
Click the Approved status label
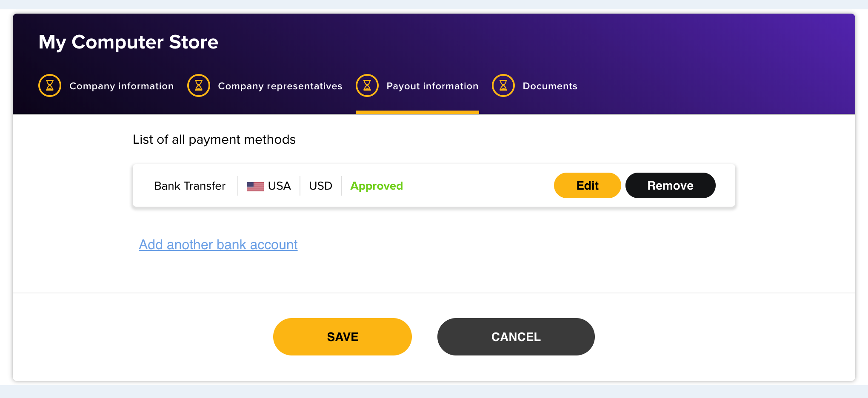tap(377, 186)
